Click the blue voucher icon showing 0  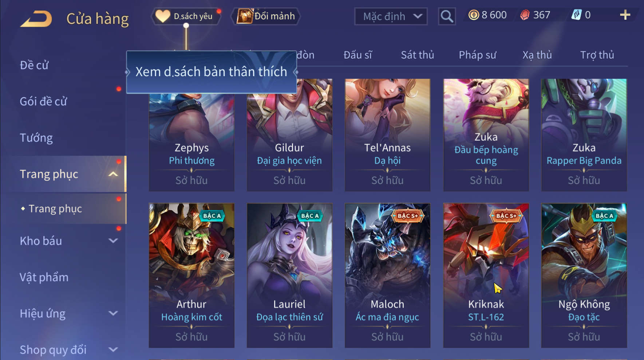click(x=576, y=15)
